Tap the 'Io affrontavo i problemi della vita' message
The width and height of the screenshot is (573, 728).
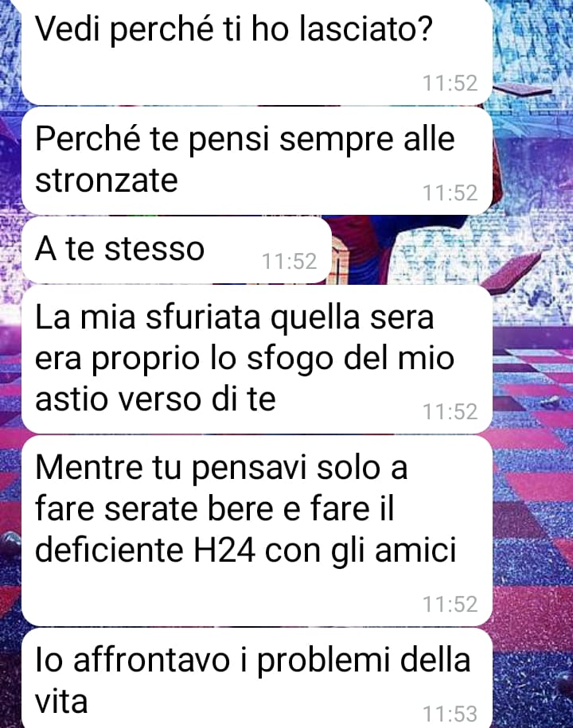pyautogui.click(x=257, y=678)
